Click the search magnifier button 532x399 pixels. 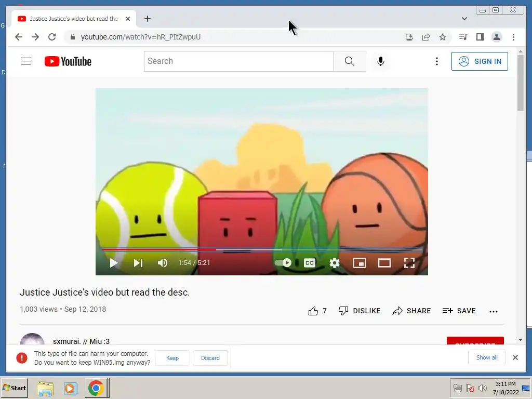(350, 61)
